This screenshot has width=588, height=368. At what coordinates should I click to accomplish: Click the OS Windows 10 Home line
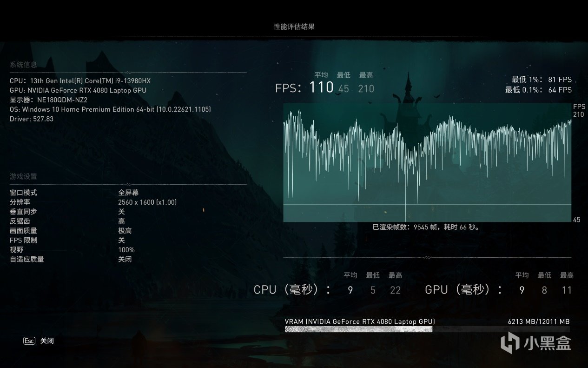coord(110,109)
